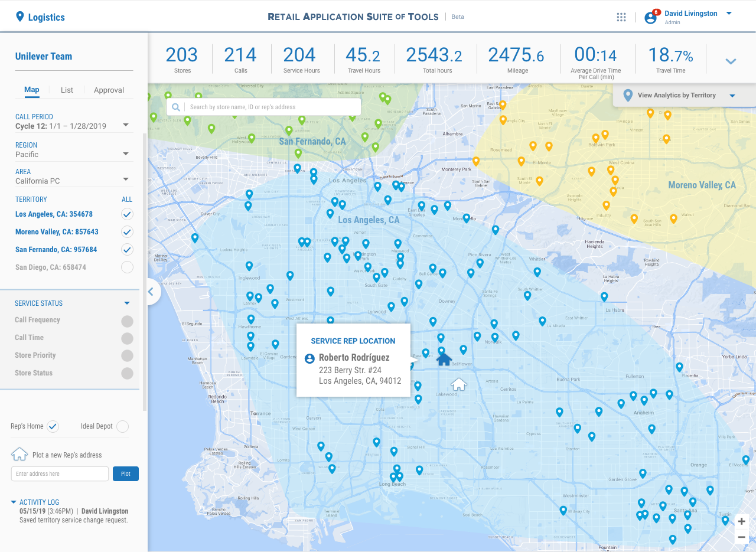Collapse the Service Status section

(x=126, y=303)
